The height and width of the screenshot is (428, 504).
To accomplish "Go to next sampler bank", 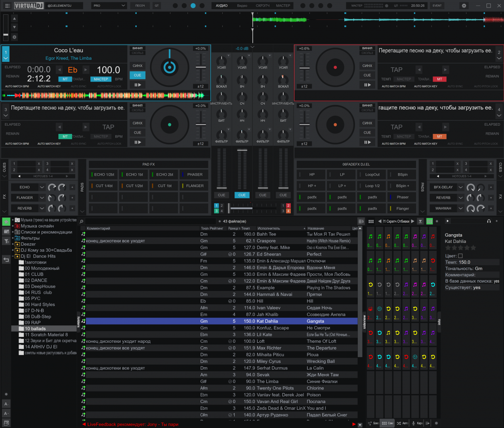I will tap(412, 222).
